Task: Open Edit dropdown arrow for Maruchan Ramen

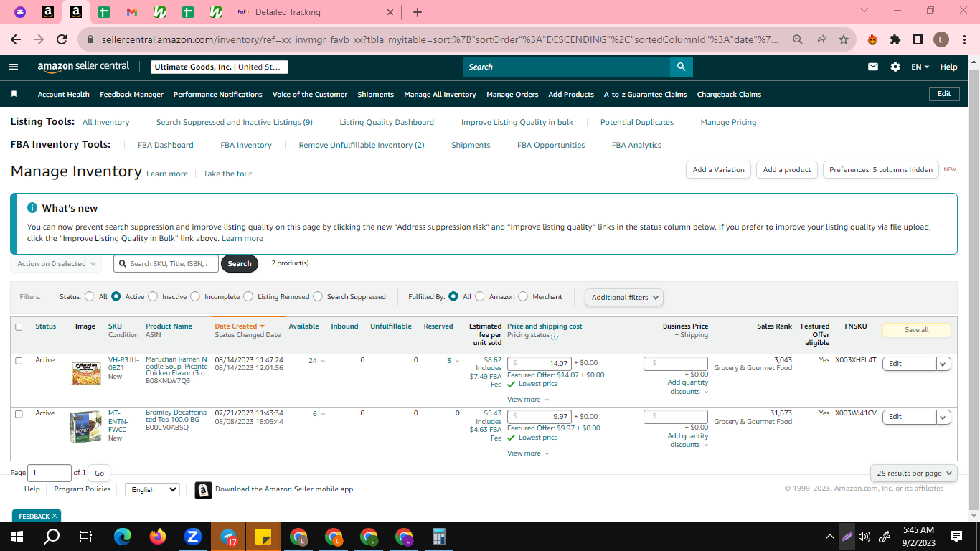Action: tap(943, 364)
